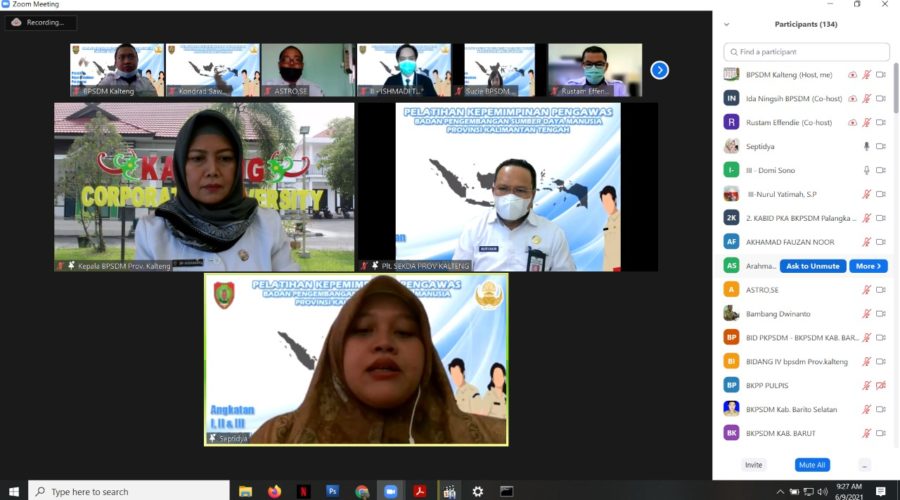The height and width of the screenshot is (500, 900).
Task: Open More options for Arahma
Action: pyautogui.click(x=868, y=266)
